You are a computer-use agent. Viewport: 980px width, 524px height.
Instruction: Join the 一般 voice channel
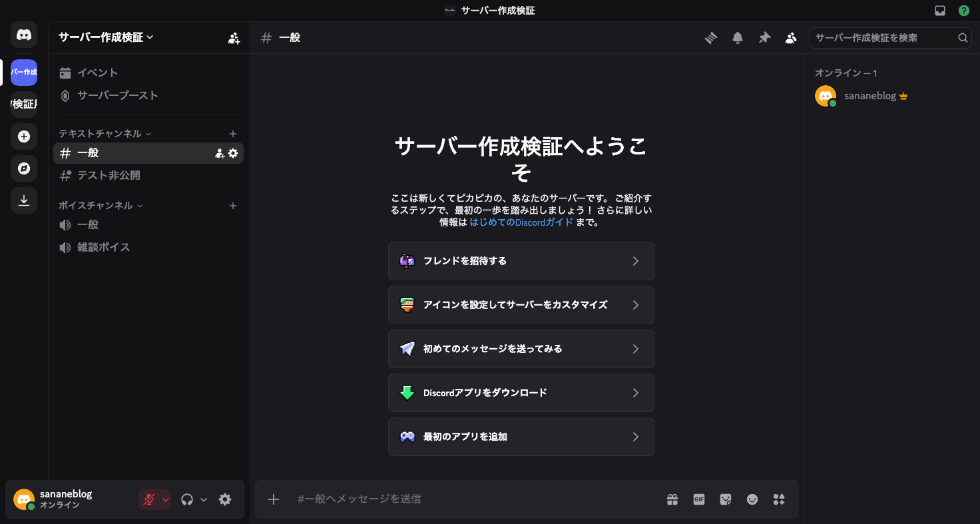pos(148,225)
